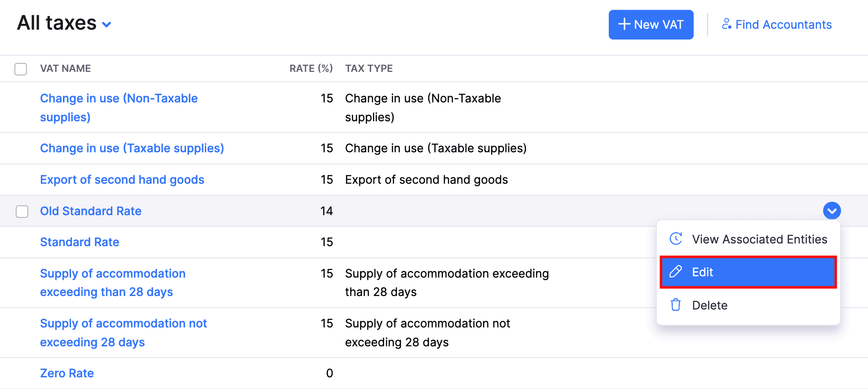Click the trash icon next to Delete
Image resolution: width=868 pixels, height=389 pixels.
[675, 305]
